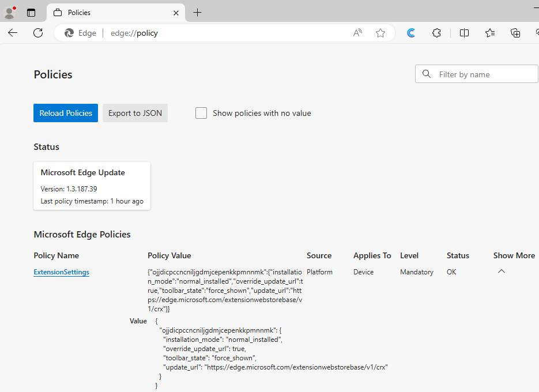This screenshot has width=539, height=392.
Task: Click the "override_update_url": true line
Action: [205, 349]
